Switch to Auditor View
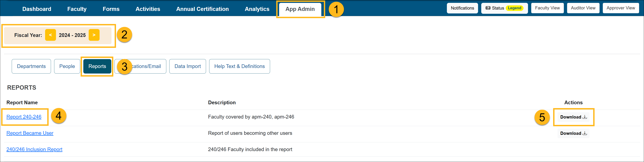 tap(583, 8)
